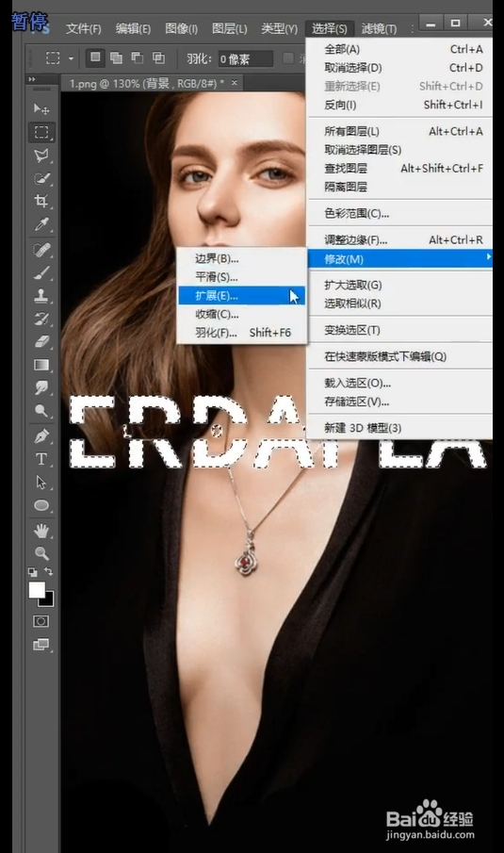Screen dimensions: 504x853
Task: Toggle the anti-alias checkbox in options bar
Action: coord(288,58)
